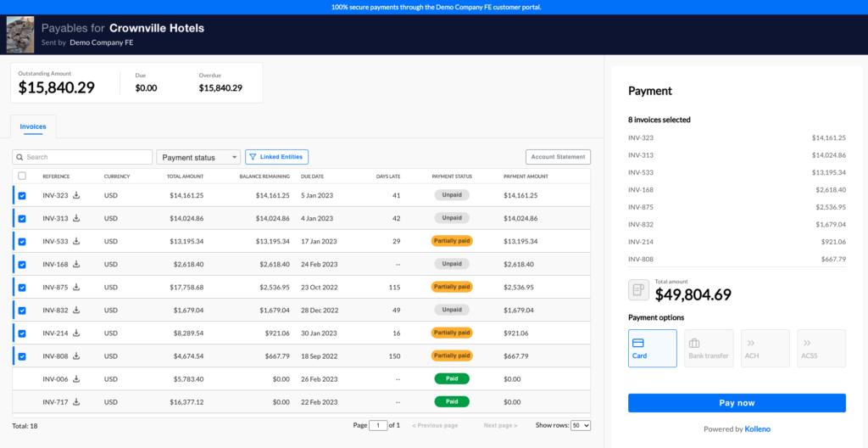Go to Next page

pos(500,425)
